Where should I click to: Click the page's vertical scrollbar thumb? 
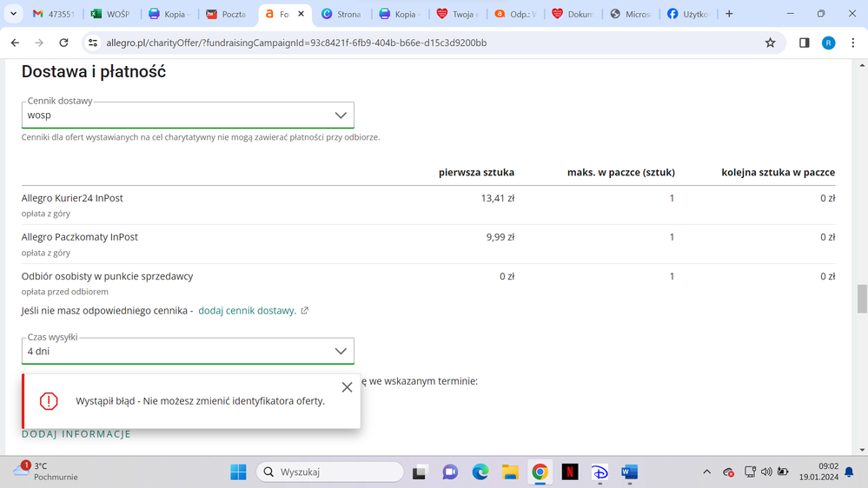(862, 298)
